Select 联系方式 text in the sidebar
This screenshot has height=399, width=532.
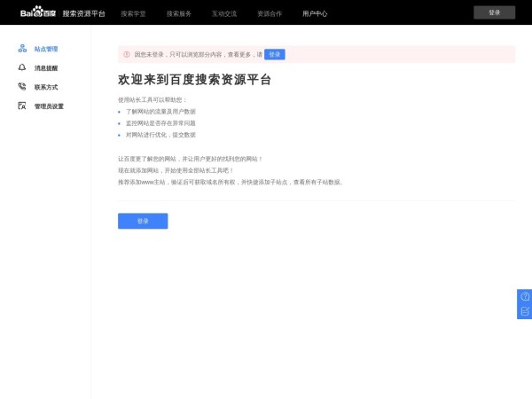click(x=46, y=87)
